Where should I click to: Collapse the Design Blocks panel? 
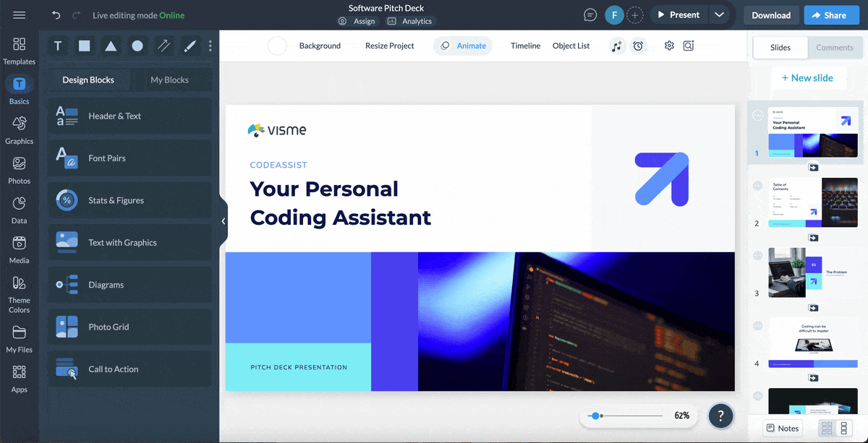point(223,221)
